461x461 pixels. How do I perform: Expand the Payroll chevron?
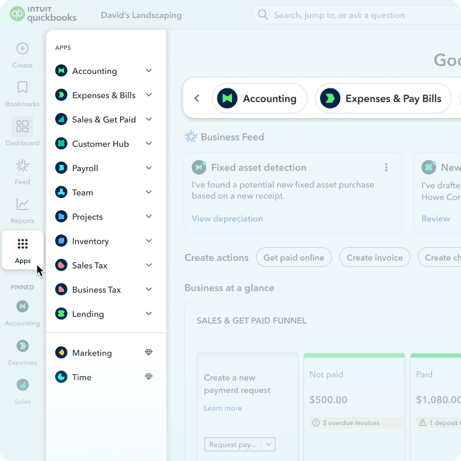click(x=149, y=168)
